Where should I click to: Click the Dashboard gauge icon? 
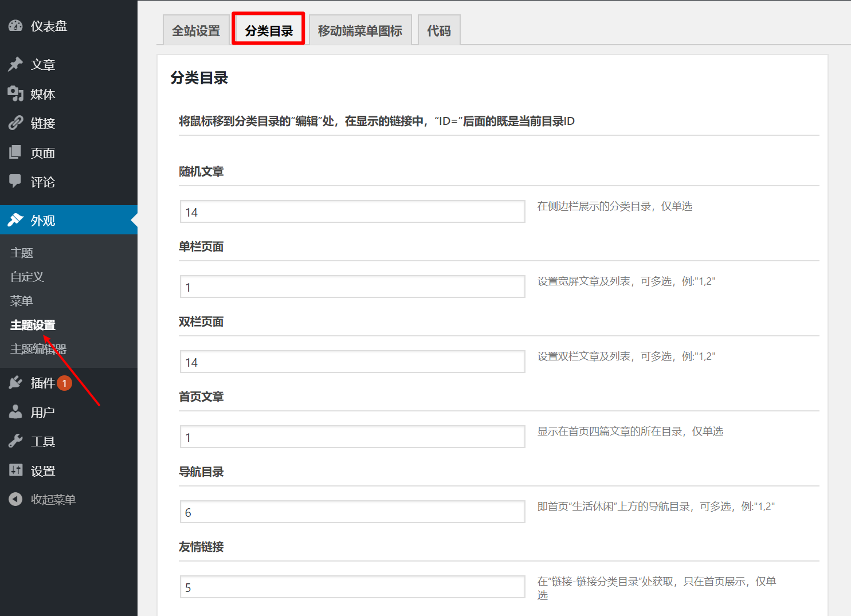[15, 26]
